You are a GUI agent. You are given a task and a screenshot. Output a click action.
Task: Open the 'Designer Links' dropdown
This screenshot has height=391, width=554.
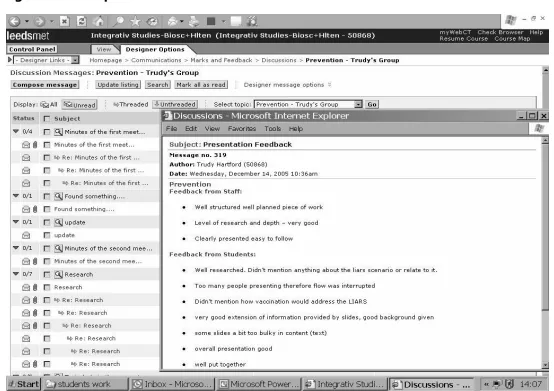(x=46, y=60)
